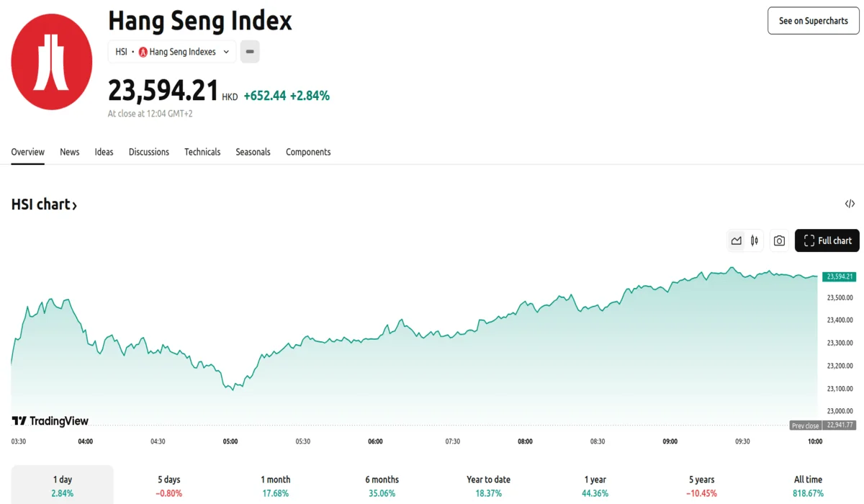Go to the Components tab

[x=308, y=152]
